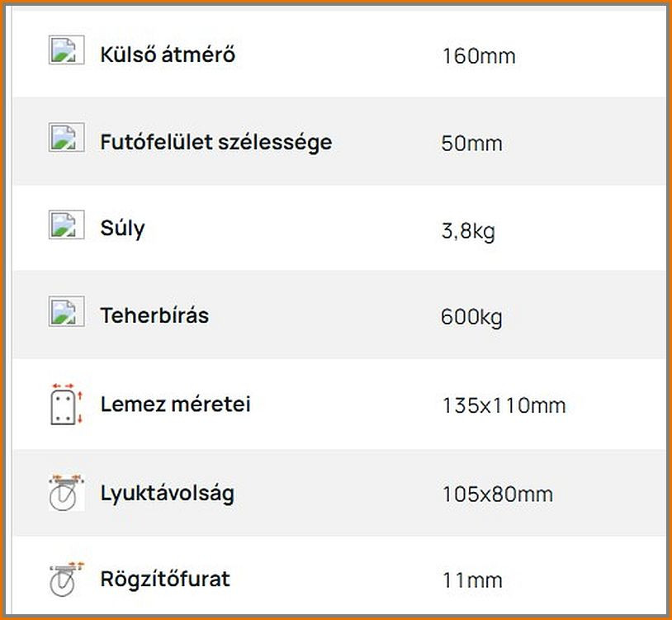Click the Lyuktávolság label text

[168, 493]
